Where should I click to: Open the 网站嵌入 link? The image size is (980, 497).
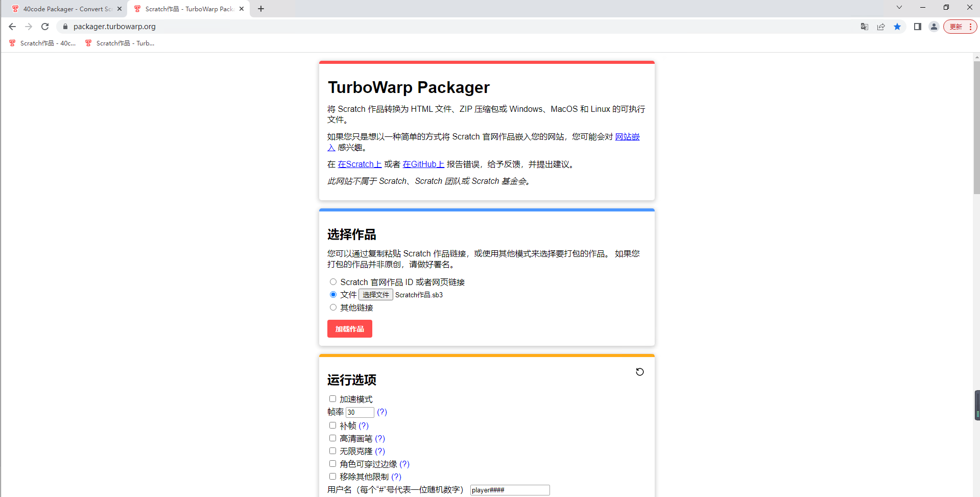[628, 137]
